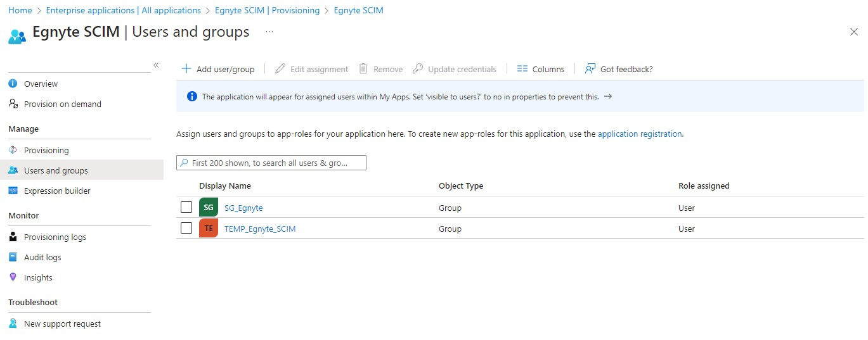868x340 pixels.
Task: Collapse the left navigation sidebar
Action: (156, 65)
